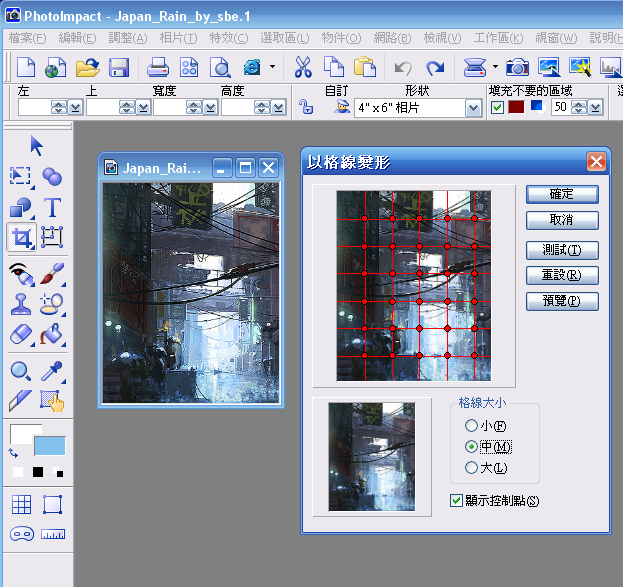The width and height of the screenshot is (623, 587).
Task: Toggle the fill unwanted area checkbox
Action: coord(497,107)
